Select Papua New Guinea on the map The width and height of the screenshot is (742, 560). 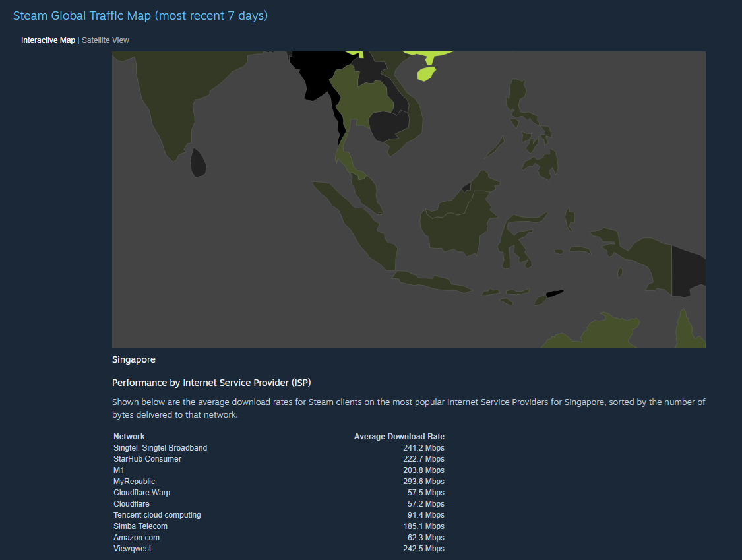687,272
